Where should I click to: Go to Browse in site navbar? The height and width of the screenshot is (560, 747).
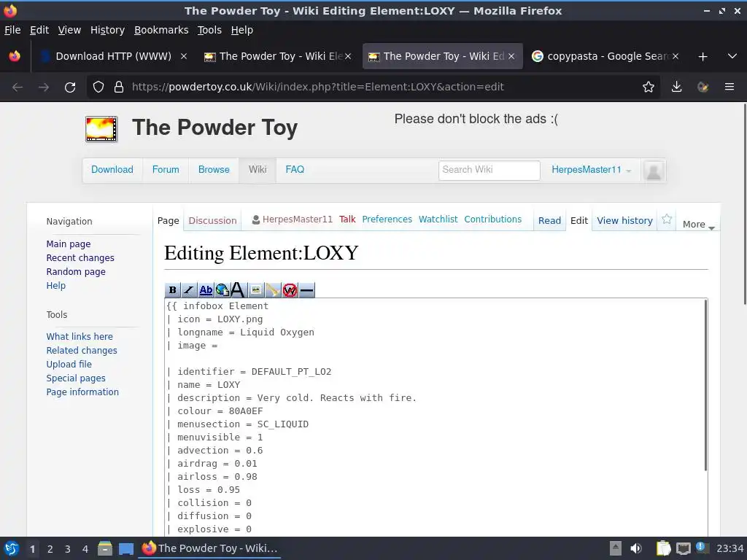coord(214,169)
